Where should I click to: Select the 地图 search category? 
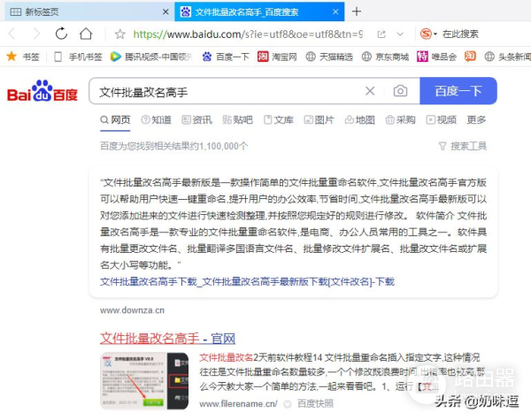point(359,119)
